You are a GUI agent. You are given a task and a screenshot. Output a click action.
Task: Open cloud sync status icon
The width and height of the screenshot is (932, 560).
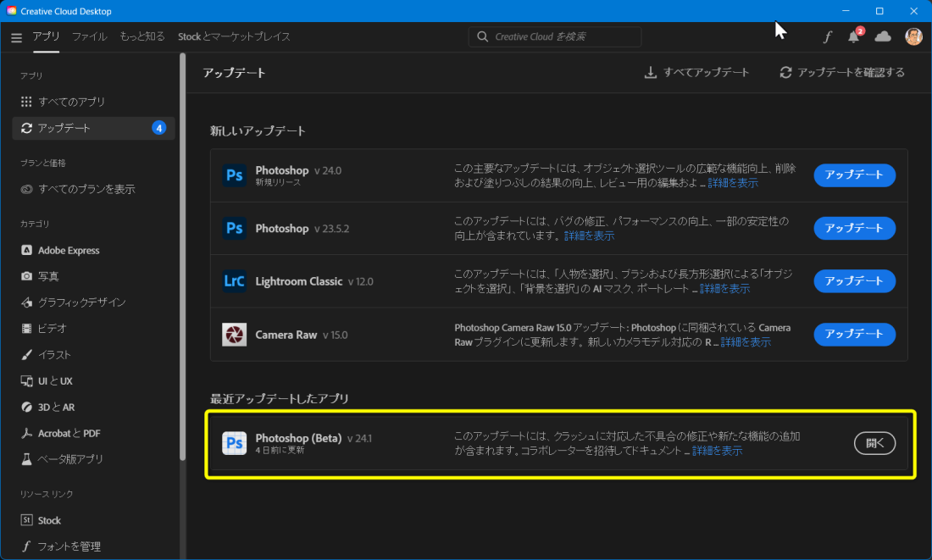(x=883, y=36)
